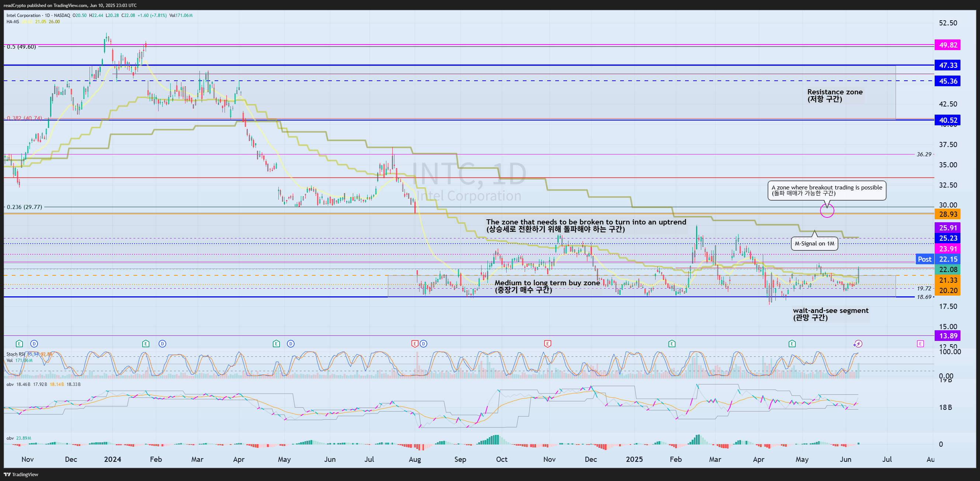Image resolution: width=980 pixels, height=481 pixels.
Task: Click the breakout trading zone callout
Action: click(827, 190)
